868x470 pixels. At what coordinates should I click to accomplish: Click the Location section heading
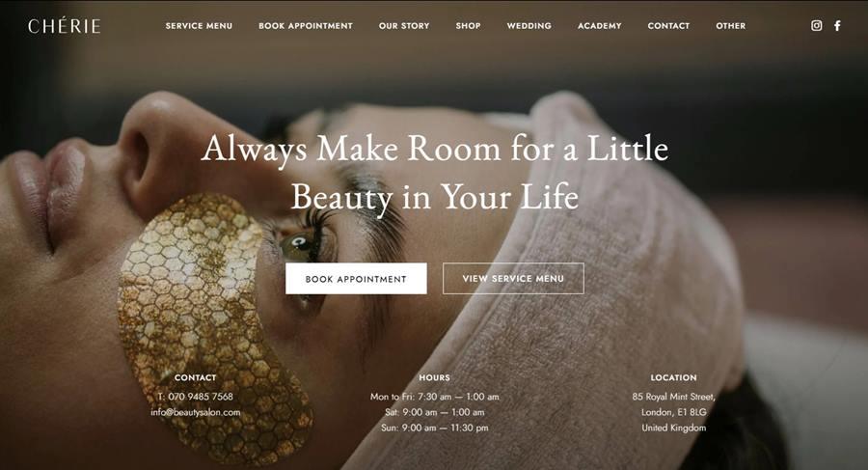pos(674,377)
